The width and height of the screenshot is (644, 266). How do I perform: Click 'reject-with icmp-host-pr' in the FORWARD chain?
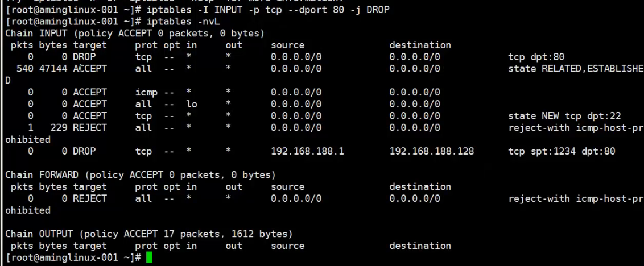pyautogui.click(x=576, y=199)
